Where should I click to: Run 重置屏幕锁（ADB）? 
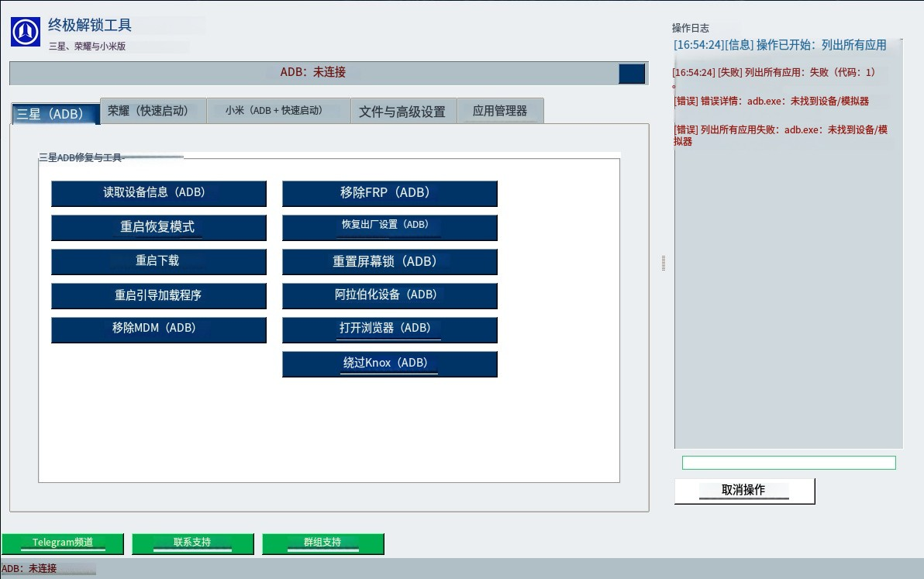tap(389, 261)
